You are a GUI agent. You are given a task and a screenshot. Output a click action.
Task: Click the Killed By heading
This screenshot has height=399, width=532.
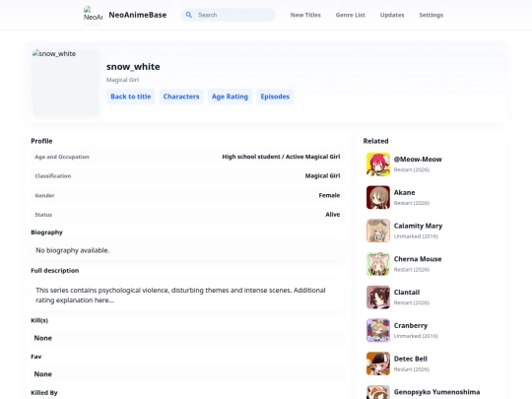44,393
